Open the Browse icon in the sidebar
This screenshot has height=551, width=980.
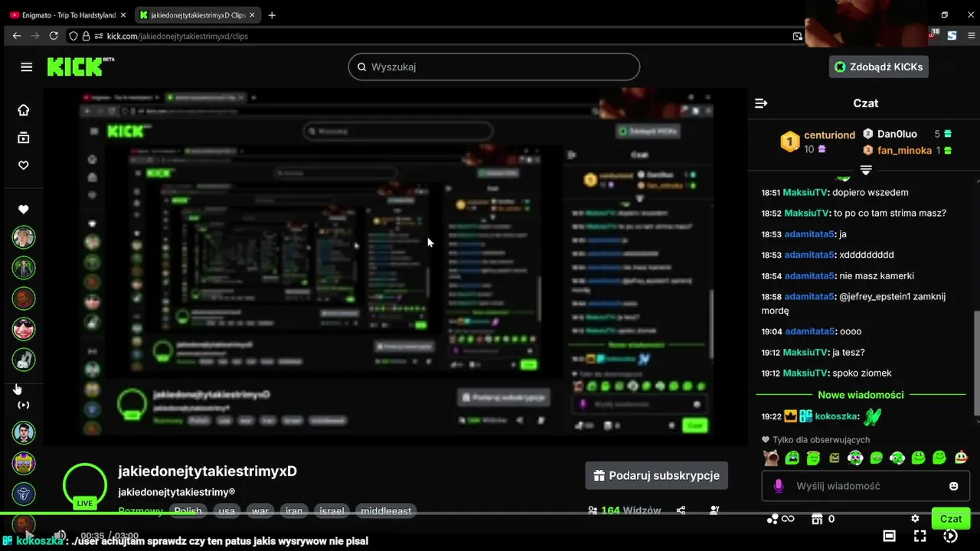pos(24,138)
